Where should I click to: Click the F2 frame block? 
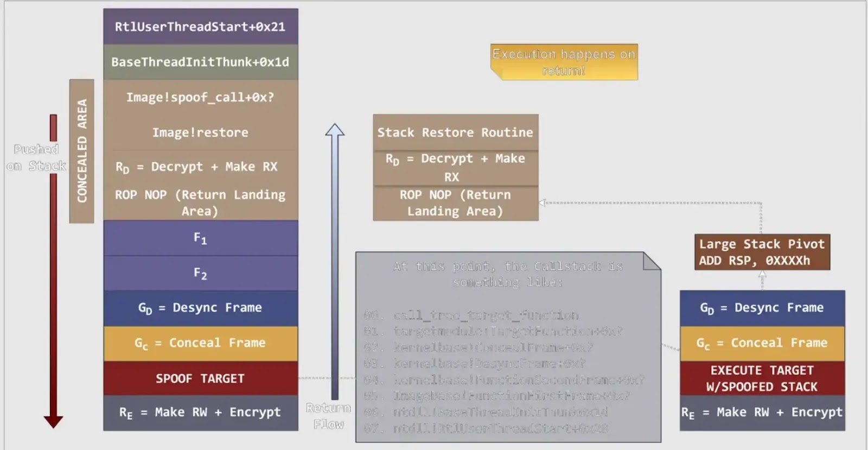point(200,273)
